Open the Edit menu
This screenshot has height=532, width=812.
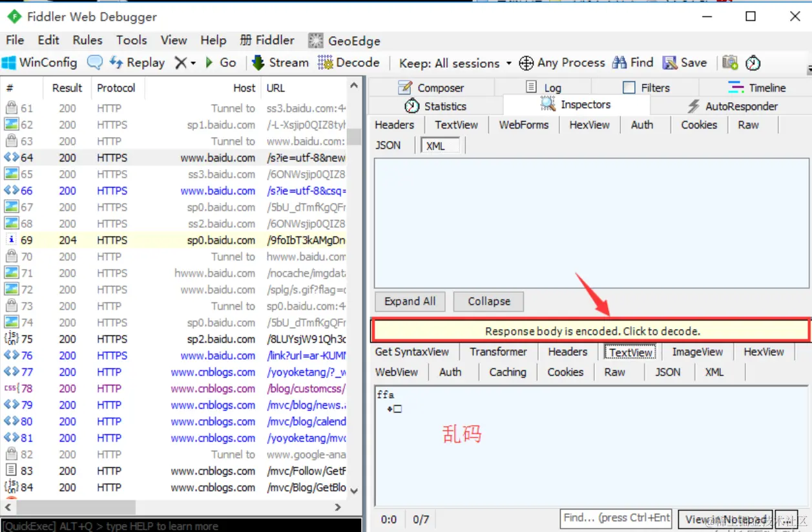click(48, 40)
